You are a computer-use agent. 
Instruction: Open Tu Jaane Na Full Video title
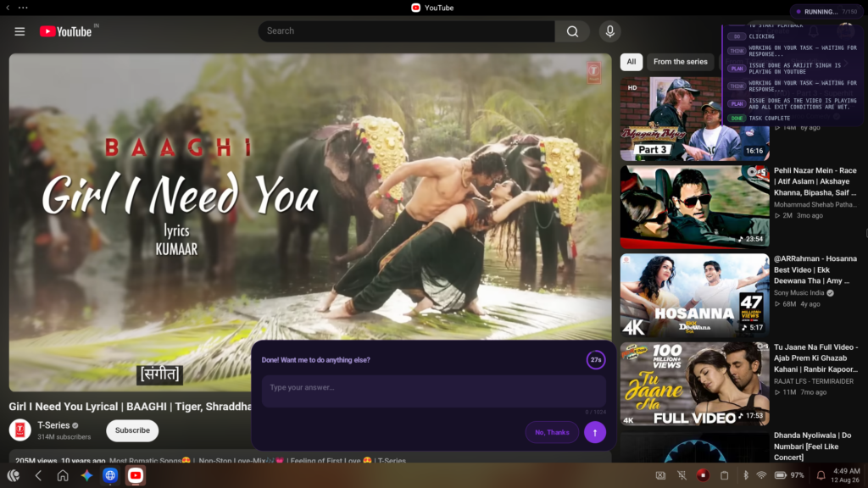click(816, 358)
